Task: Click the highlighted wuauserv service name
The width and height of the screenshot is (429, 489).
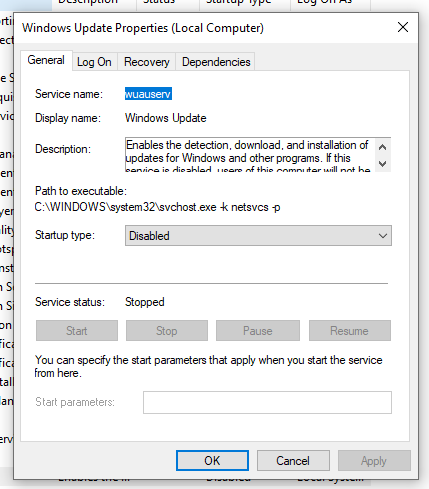Action: click(148, 94)
